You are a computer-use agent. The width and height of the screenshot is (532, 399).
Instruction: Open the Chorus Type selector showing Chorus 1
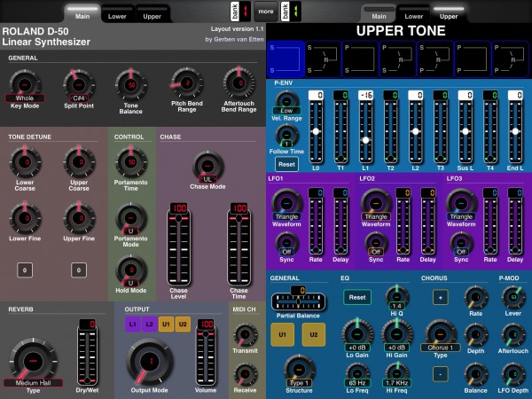[x=441, y=348]
